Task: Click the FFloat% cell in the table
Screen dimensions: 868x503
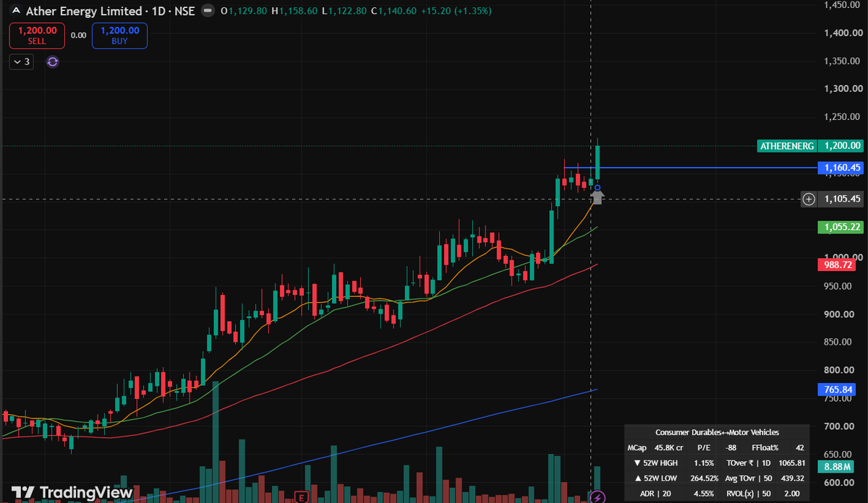Action: (764, 448)
